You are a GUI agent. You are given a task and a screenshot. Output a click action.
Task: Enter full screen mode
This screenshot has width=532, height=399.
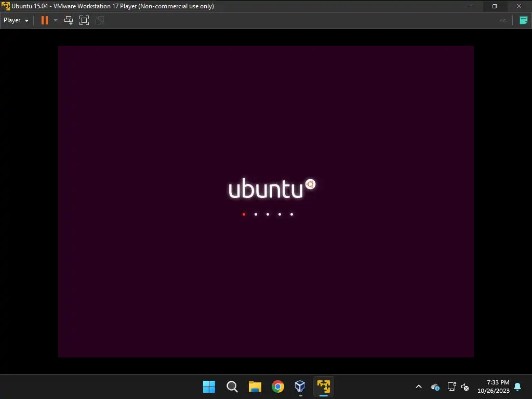[x=84, y=20]
